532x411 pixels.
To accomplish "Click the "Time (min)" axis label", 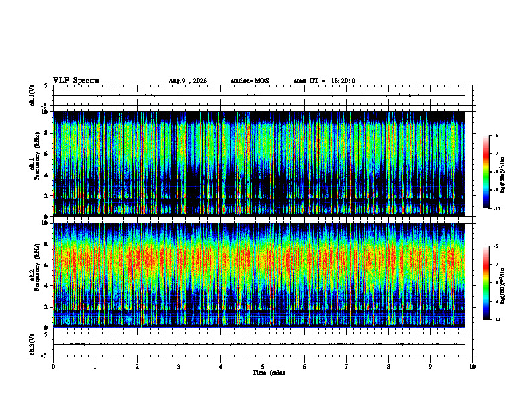I will 269,373.
